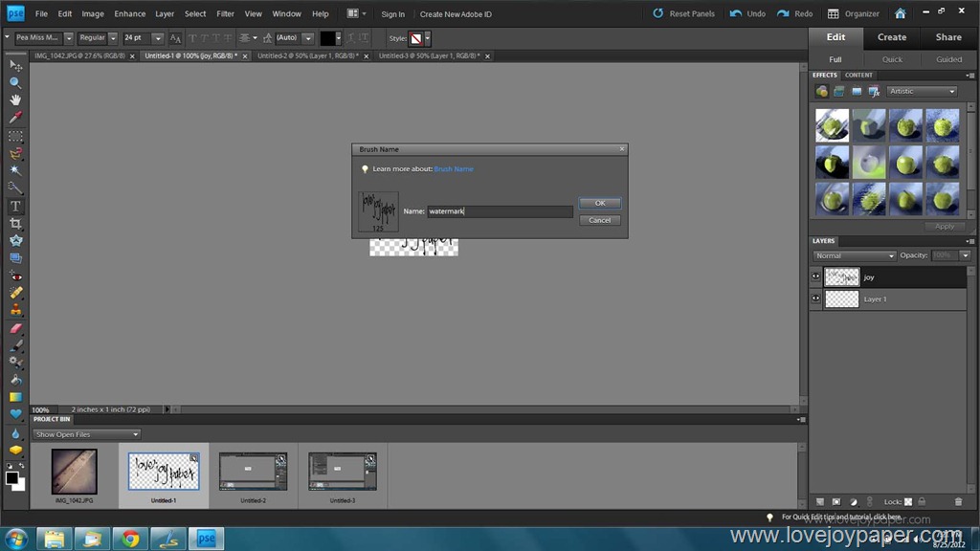This screenshot has height=551, width=980.
Task: Select the Paint Bucket tool
Action: (x=15, y=379)
